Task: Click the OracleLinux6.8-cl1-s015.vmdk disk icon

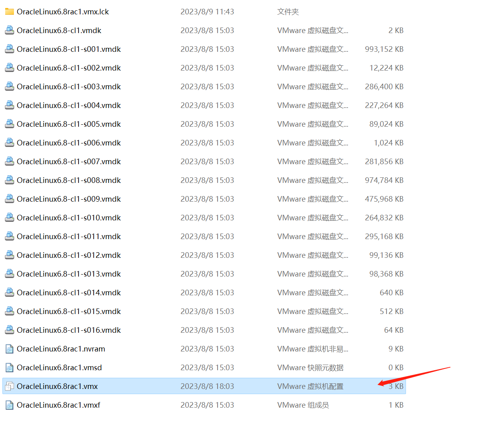Action: 10,311
